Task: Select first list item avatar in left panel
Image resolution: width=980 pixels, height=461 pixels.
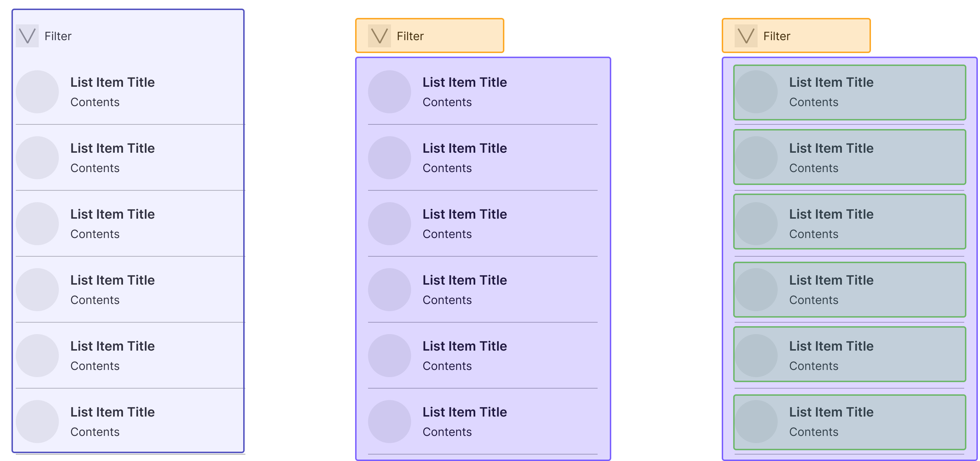Action: pos(37,92)
